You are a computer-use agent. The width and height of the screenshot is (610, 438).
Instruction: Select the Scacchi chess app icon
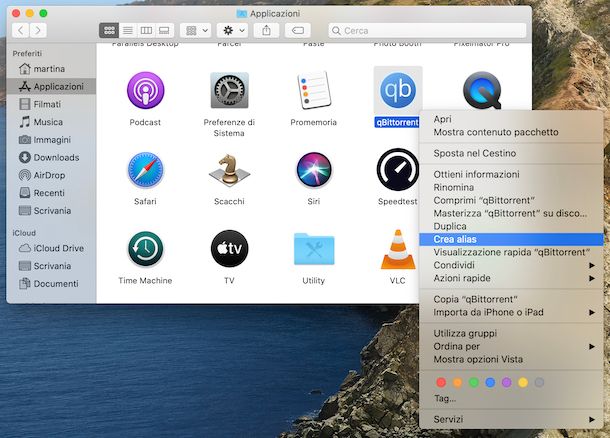(x=229, y=170)
